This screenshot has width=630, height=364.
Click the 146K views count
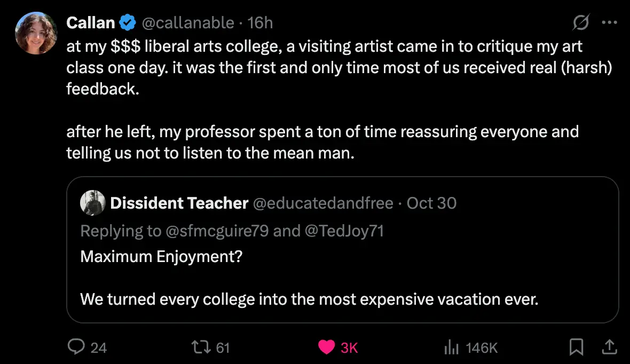[x=482, y=348]
